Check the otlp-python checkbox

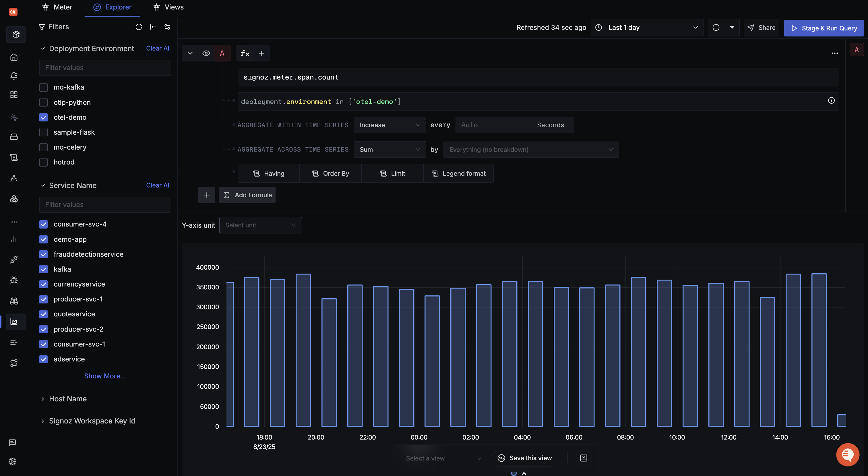(43, 102)
